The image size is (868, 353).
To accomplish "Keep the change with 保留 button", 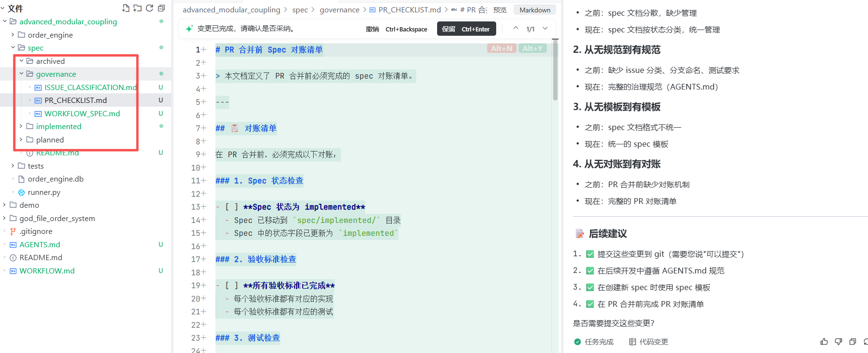I will (466, 29).
